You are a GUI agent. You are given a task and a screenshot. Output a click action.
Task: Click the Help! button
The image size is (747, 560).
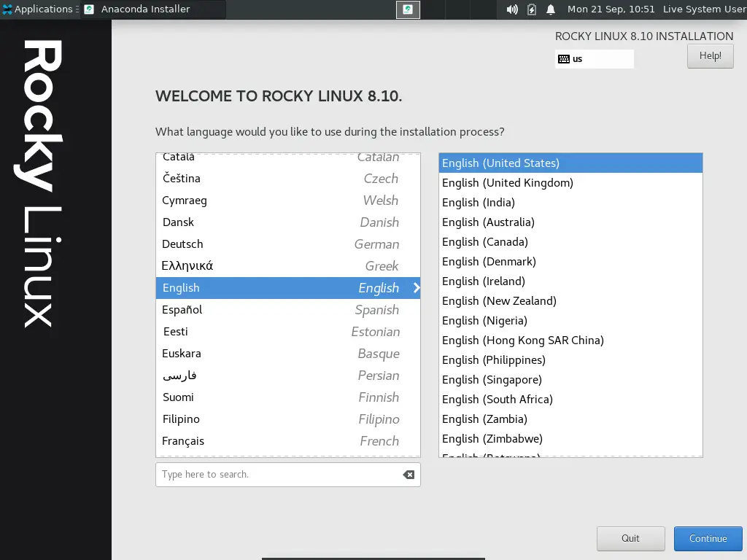click(710, 55)
